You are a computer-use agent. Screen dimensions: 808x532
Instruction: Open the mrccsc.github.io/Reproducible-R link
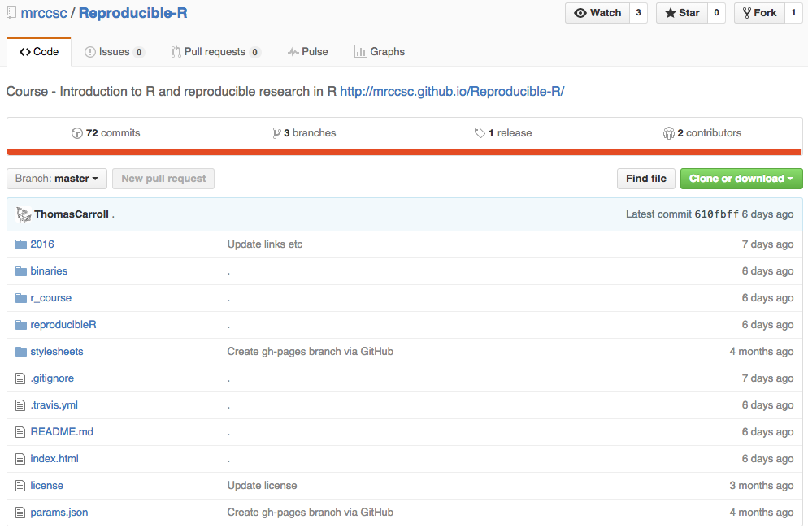coord(452,91)
